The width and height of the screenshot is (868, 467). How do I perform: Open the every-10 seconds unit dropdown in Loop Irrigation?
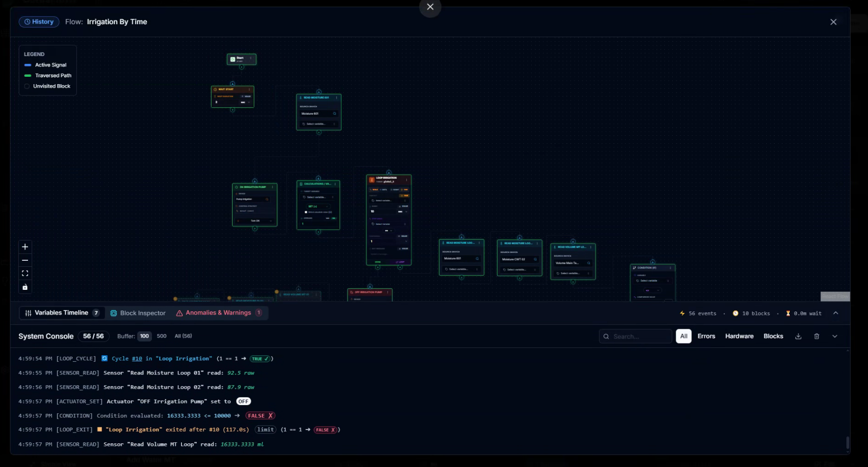[403, 212]
